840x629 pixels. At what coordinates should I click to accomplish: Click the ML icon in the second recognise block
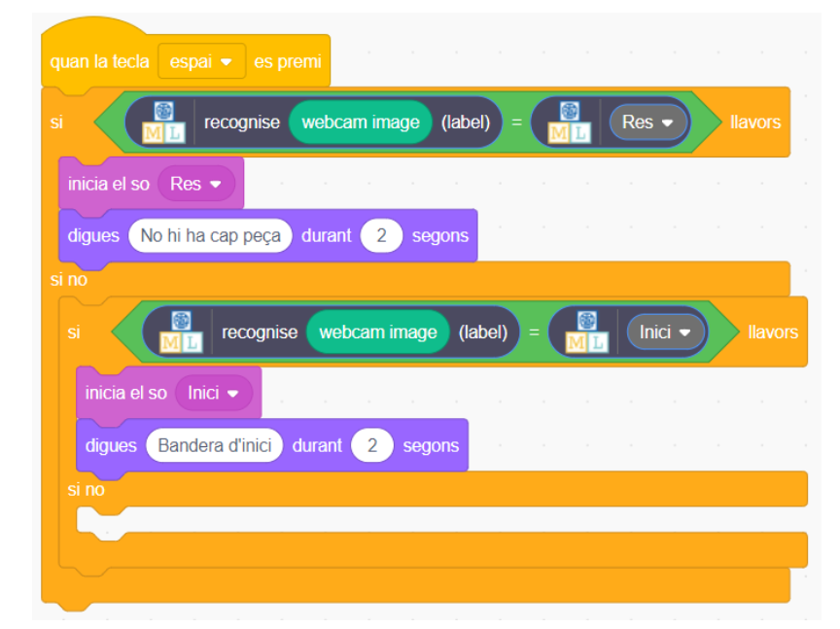[x=180, y=332]
